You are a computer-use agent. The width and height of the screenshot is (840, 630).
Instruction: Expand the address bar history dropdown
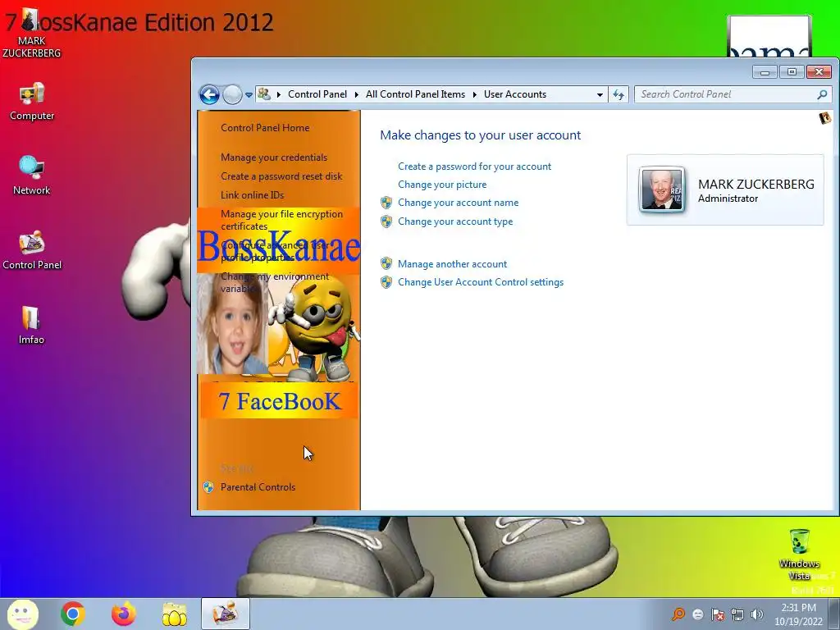click(x=600, y=95)
